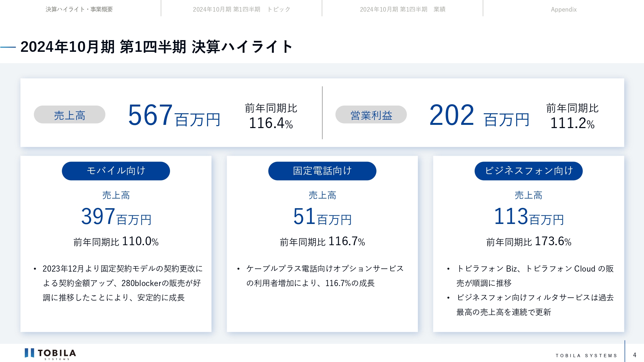Image resolution: width=644 pixels, height=362 pixels.
Task: Select the 売上高 badge in top panel
Action: point(69,114)
